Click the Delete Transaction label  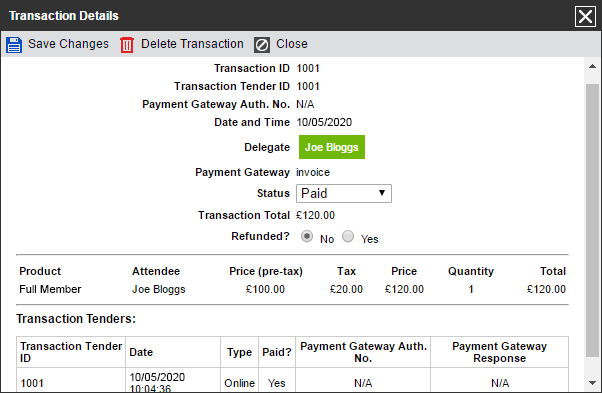[x=192, y=44]
